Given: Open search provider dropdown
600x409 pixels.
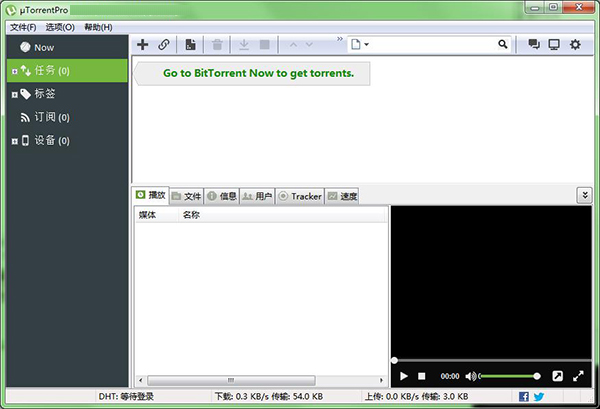Looking at the screenshot, I should pos(360,44).
